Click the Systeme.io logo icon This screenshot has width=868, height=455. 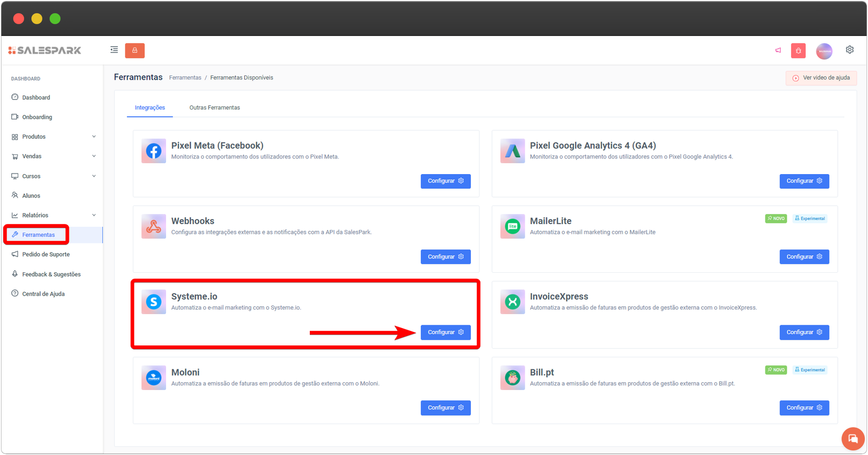pyautogui.click(x=154, y=302)
